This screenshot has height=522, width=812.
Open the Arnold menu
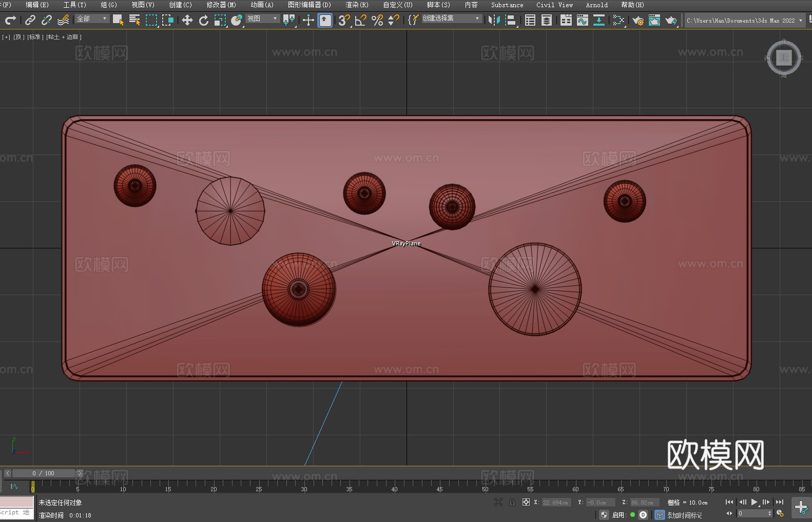(x=597, y=5)
